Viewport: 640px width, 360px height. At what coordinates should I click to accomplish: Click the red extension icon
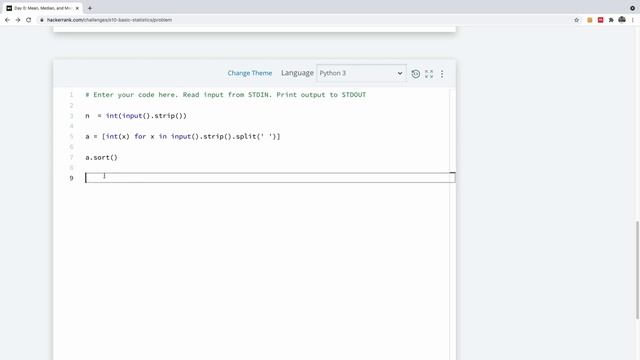600,20
